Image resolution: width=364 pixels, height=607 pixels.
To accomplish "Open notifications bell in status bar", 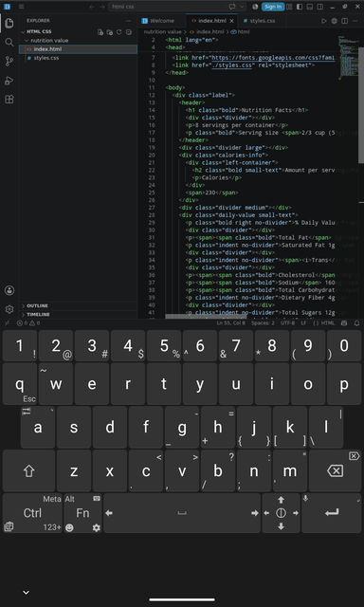I will pyautogui.click(x=356, y=322).
